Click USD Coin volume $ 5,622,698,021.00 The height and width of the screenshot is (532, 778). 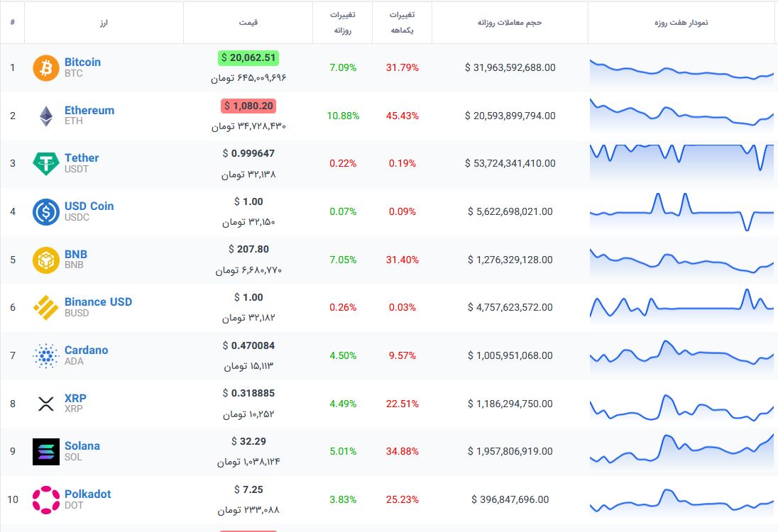[x=510, y=211]
